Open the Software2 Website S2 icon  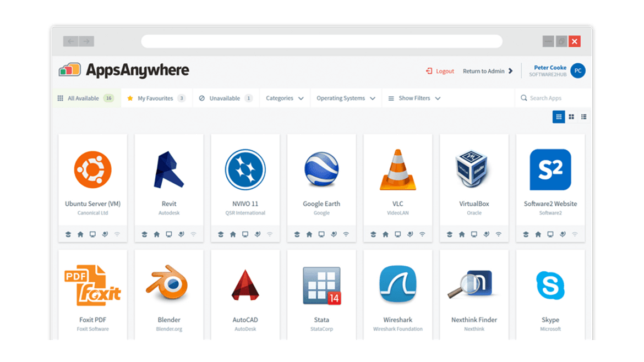pos(550,169)
